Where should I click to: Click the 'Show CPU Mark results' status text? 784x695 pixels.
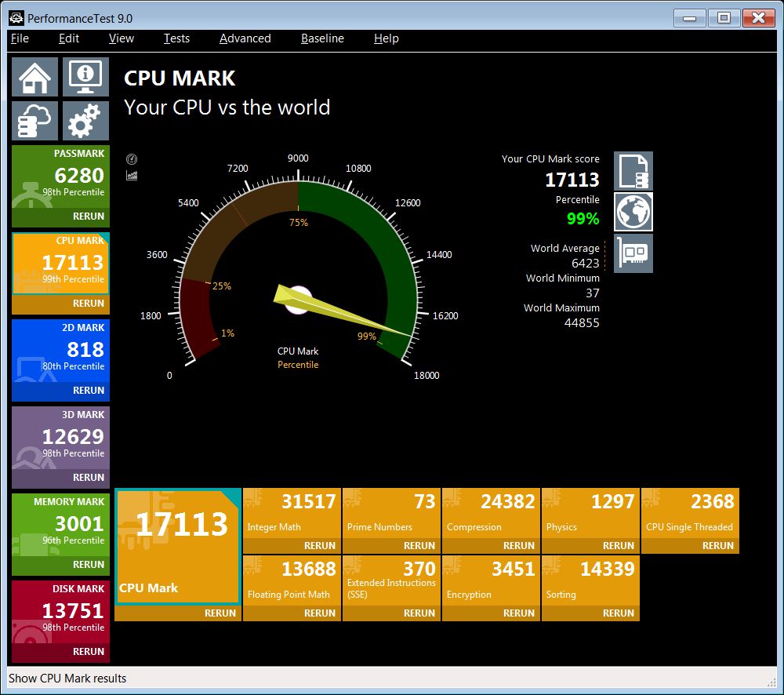[x=67, y=679]
